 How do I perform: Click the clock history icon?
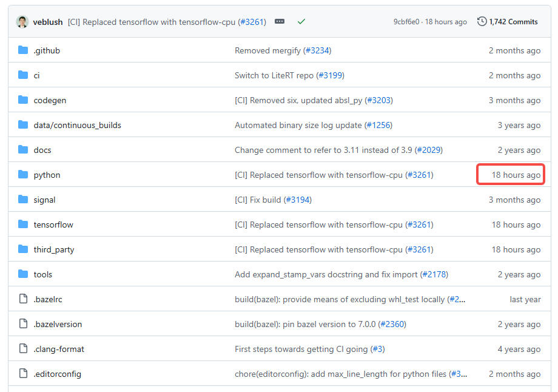point(482,21)
